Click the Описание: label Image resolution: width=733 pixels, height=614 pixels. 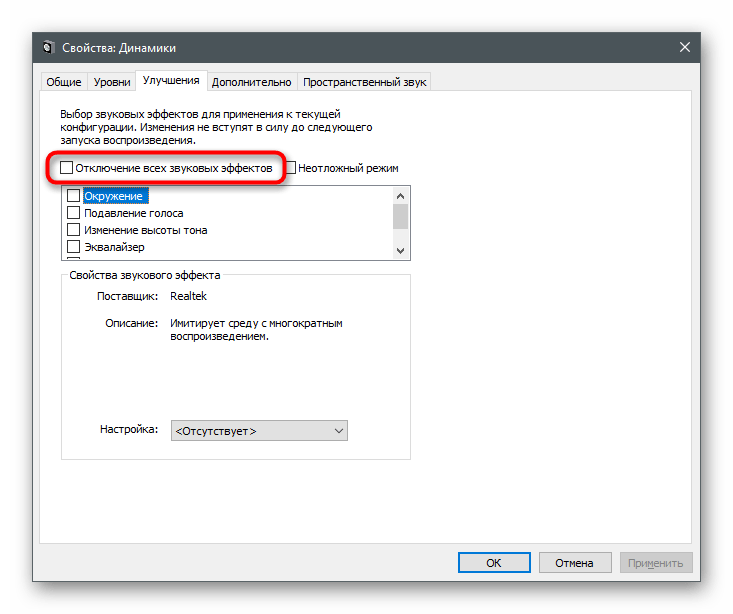[x=131, y=323]
